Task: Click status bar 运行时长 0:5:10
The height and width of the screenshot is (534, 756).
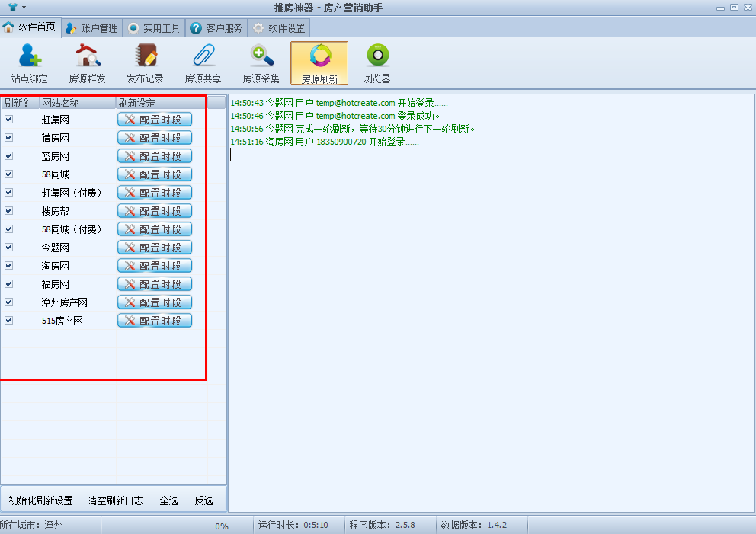Action: (x=293, y=525)
